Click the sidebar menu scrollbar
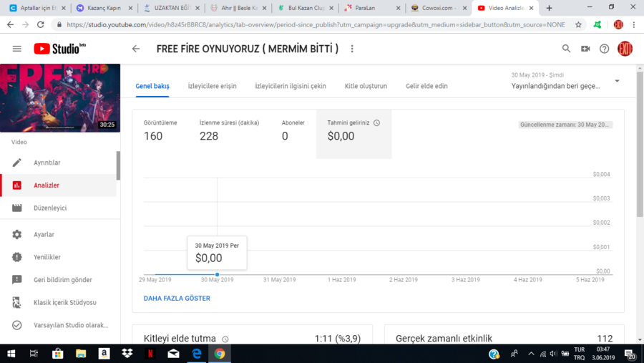644x363 pixels. pos(118,165)
